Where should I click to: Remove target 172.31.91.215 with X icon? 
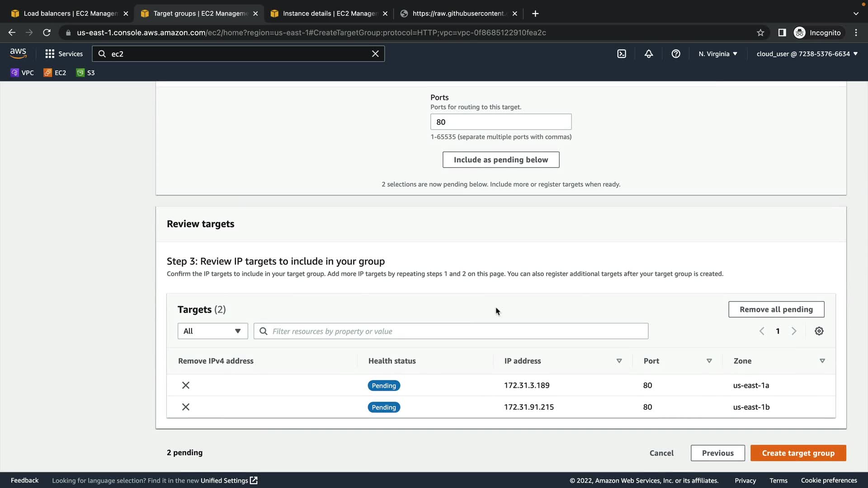186,407
